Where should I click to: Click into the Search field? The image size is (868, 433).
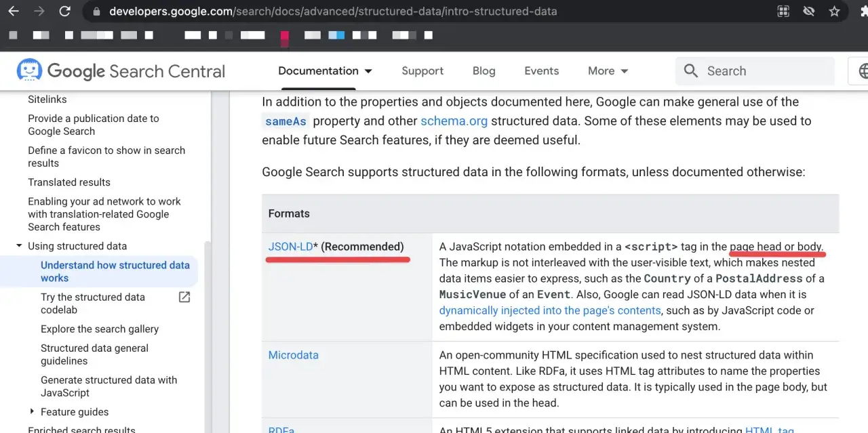(x=755, y=70)
